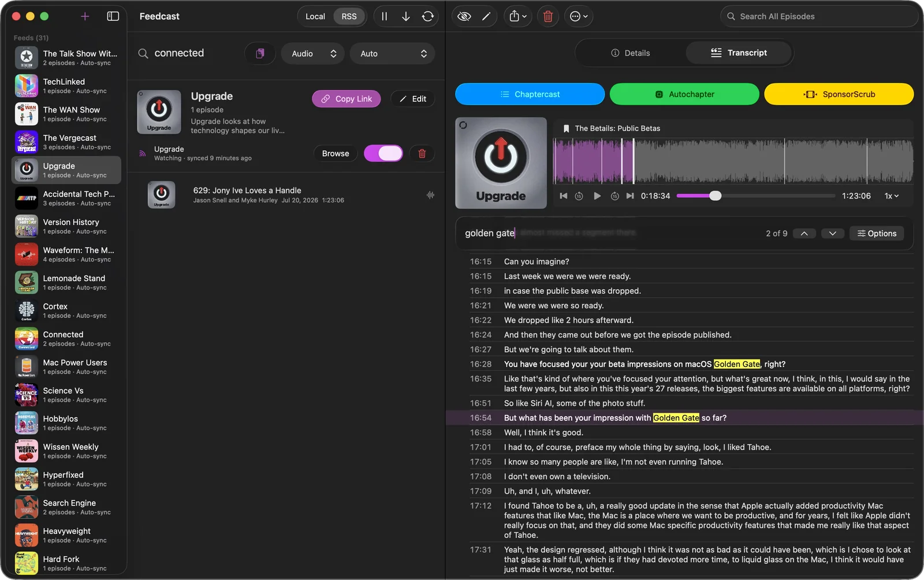Select The Talk Show feed
The image size is (924, 580).
[66, 58]
